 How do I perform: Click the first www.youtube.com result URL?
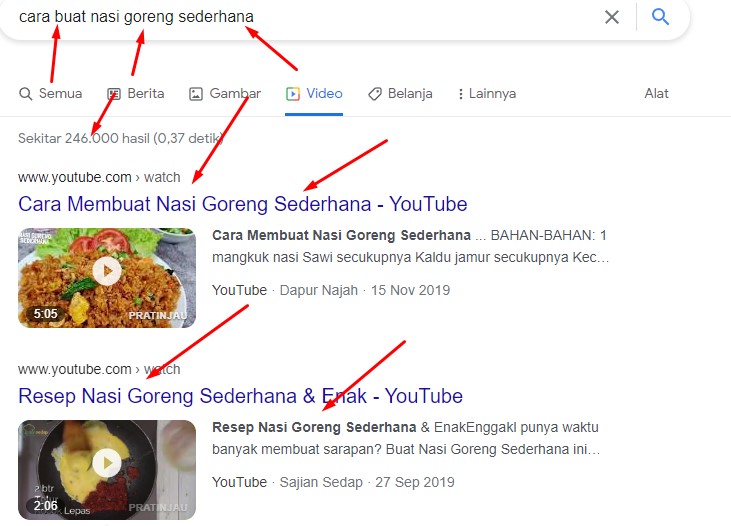[75, 177]
